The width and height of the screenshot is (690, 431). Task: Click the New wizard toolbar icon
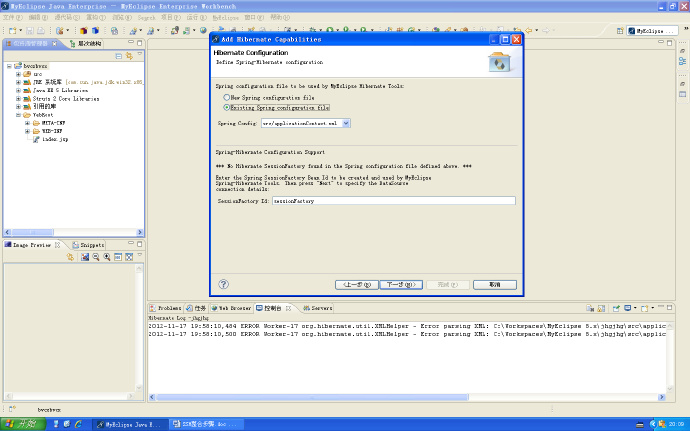pos(13,30)
